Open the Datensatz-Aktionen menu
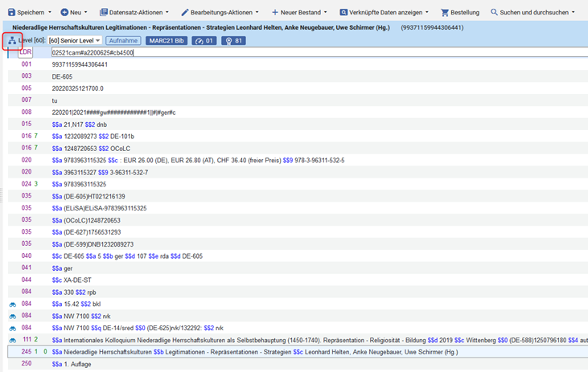588x372 pixels. (134, 13)
